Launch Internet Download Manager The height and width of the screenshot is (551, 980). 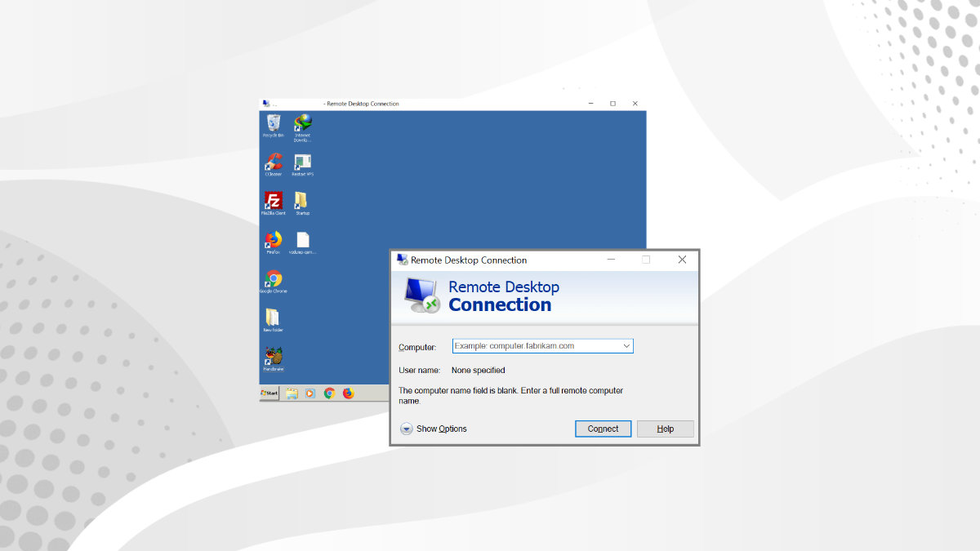coord(302,124)
